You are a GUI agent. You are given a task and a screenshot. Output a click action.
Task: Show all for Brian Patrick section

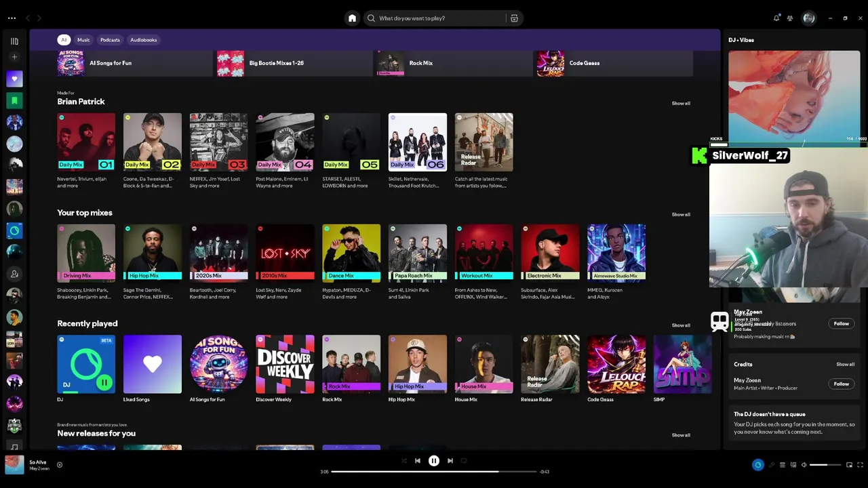681,103
